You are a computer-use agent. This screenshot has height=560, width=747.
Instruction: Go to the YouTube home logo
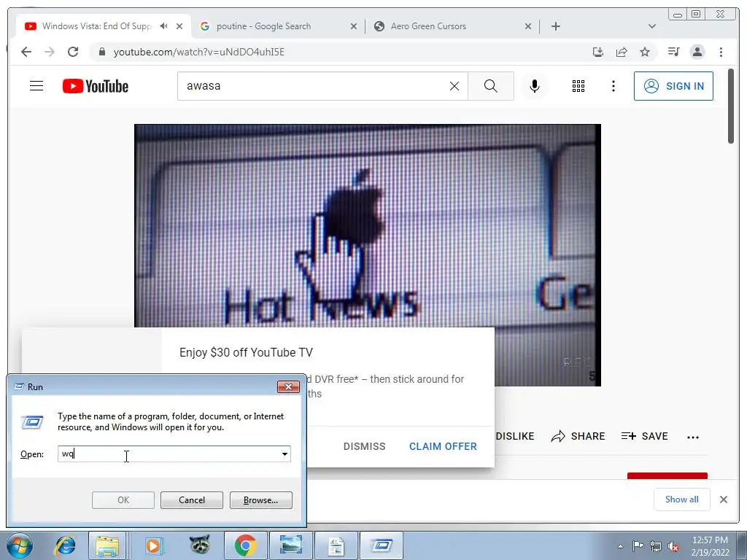click(96, 86)
